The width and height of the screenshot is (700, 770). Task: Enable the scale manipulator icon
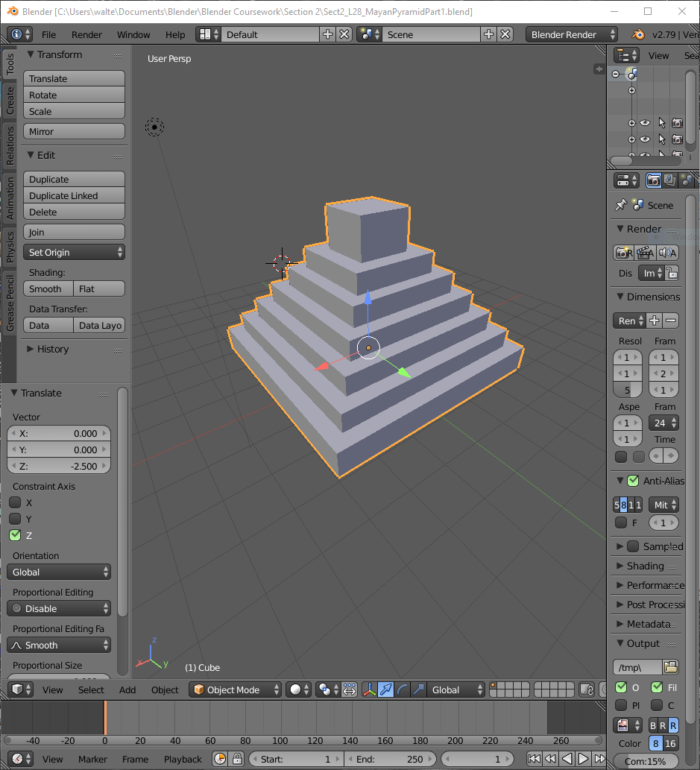[418, 689]
